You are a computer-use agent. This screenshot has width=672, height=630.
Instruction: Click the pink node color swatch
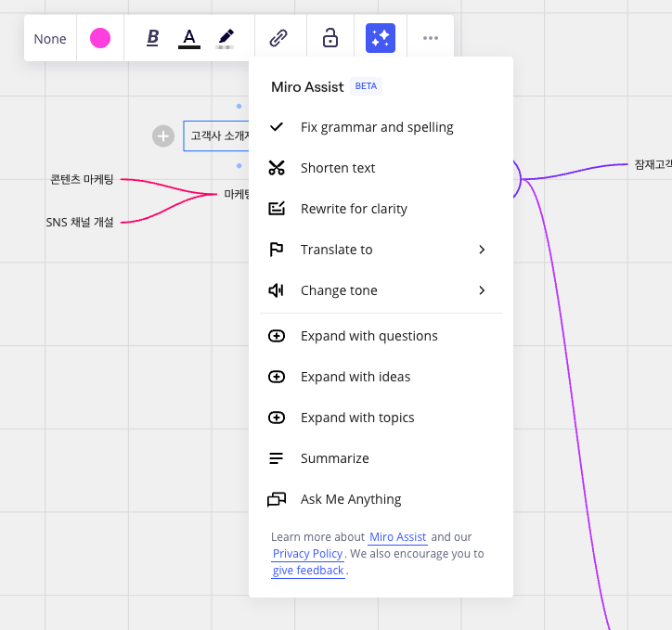(x=100, y=38)
